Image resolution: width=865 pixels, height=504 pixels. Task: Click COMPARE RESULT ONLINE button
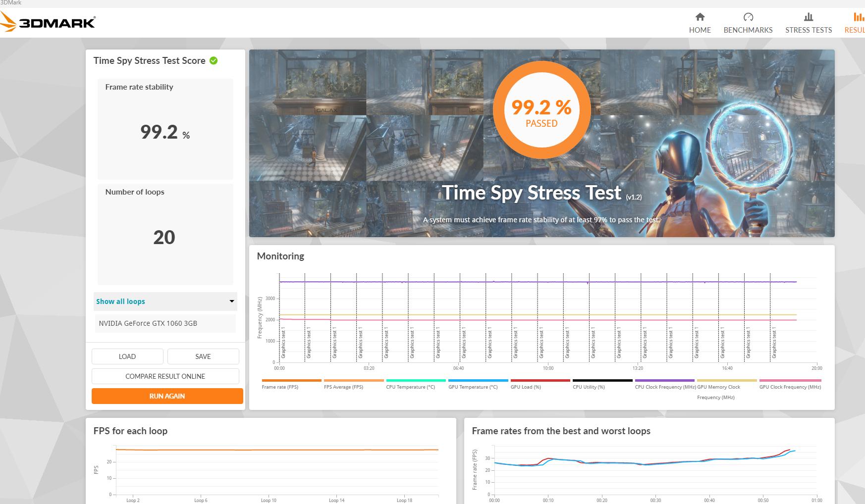coord(165,376)
